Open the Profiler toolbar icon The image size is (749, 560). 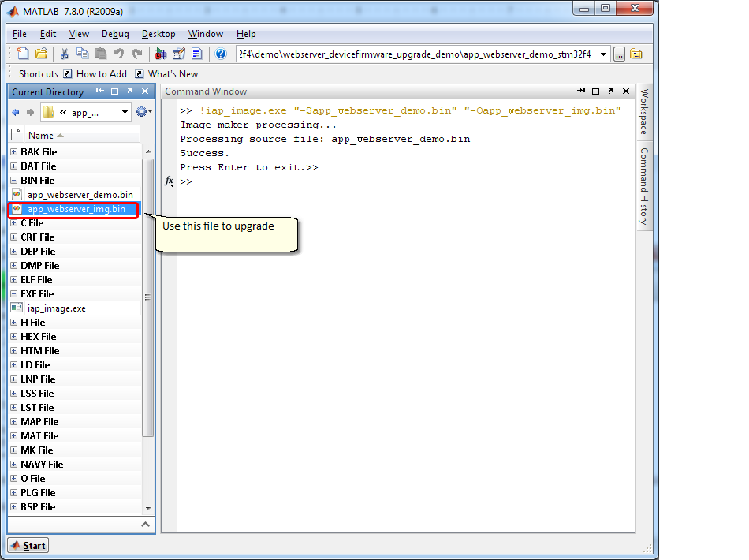[x=197, y=54]
